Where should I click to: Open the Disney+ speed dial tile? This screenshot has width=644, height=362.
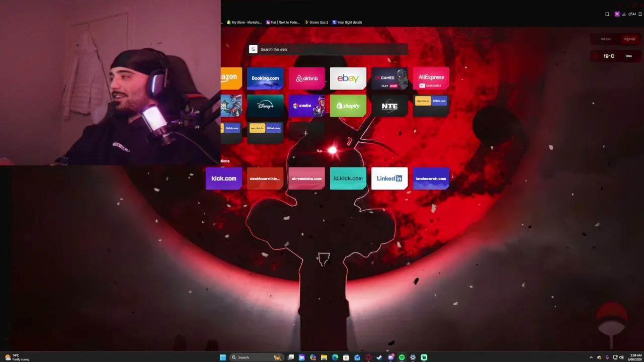click(x=265, y=106)
